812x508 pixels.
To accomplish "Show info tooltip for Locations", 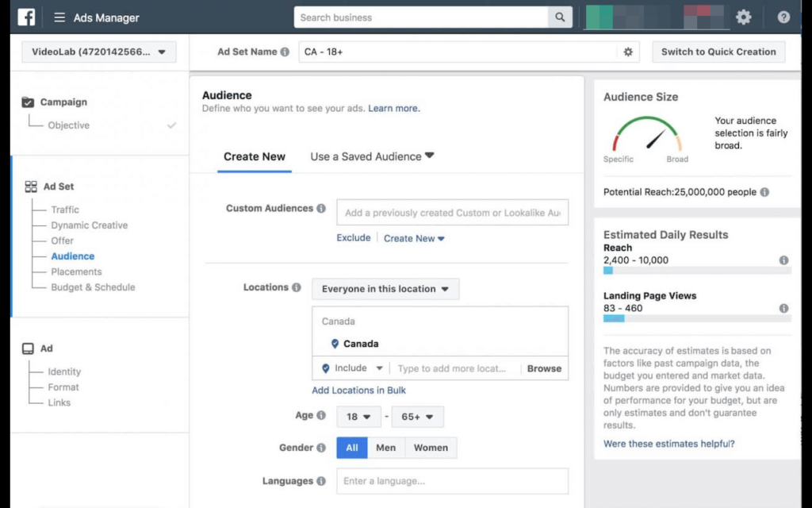I will (297, 287).
